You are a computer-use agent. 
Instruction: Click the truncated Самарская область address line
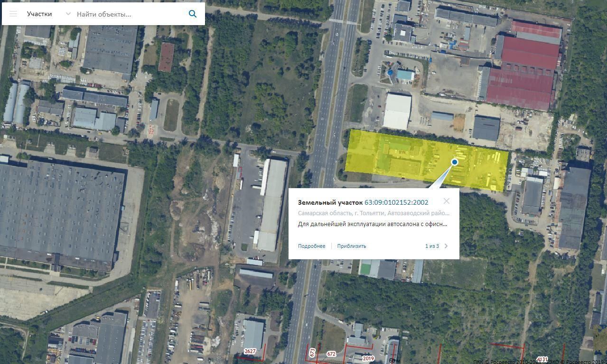point(374,213)
